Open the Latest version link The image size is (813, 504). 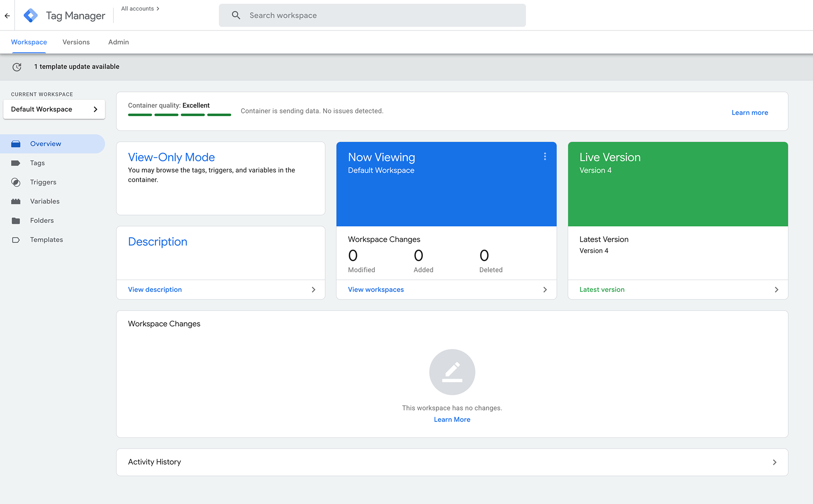pos(602,290)
